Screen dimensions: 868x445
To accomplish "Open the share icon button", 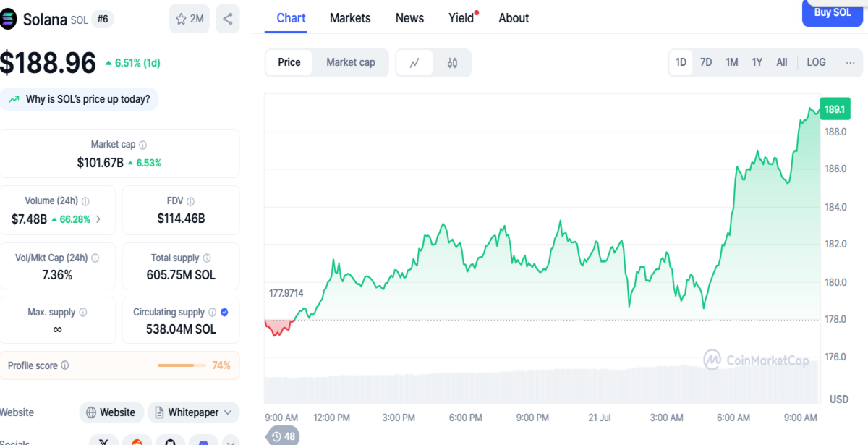I will click(x=228, y=19).
